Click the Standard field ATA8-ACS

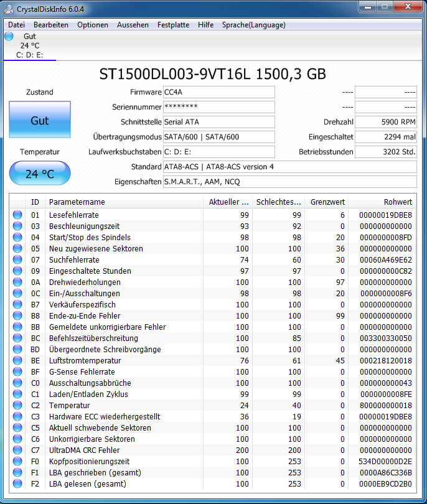pyautogui.click(x=290, y=167)
